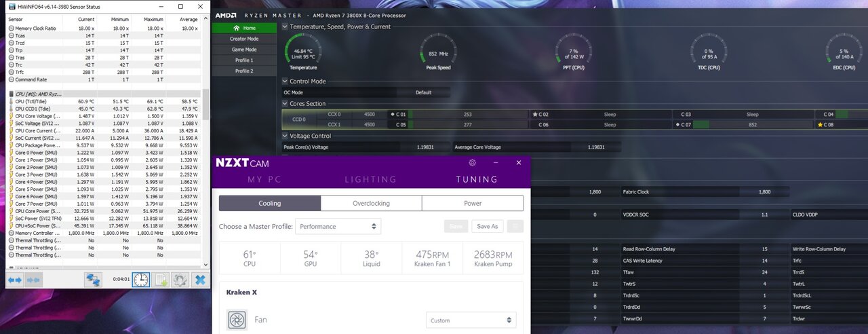Close sensors with HWiNFO blue X icon
The width and height of the screenshot is (868, 334).
point(200,279)
